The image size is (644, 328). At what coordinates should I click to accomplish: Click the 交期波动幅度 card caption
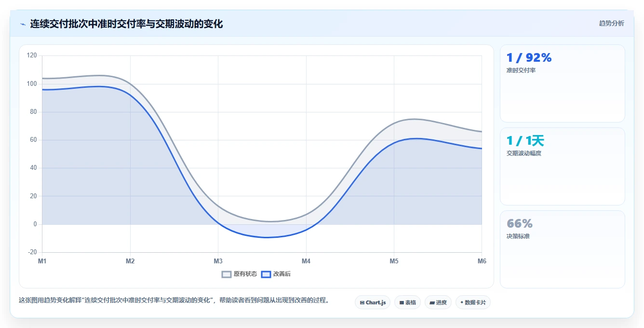524,153
